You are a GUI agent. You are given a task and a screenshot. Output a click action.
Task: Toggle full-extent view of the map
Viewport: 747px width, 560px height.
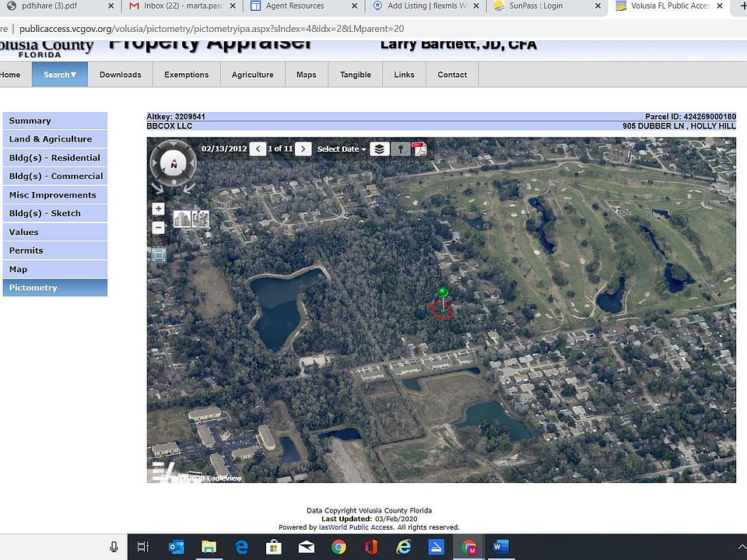tap(159, 255)
